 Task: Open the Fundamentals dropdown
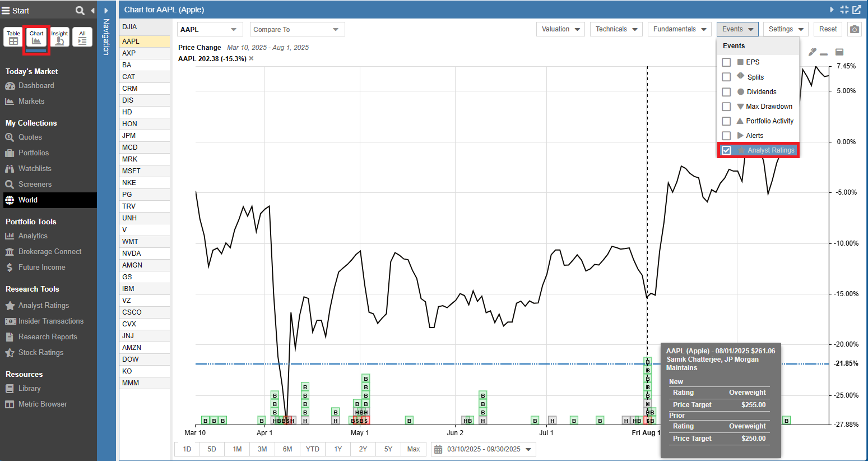click(679, 29)
